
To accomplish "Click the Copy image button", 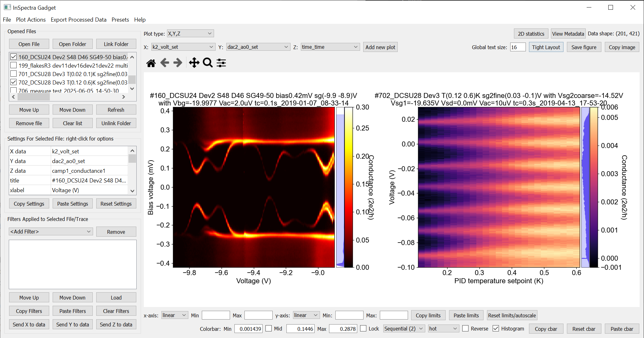I will pos(622,47).
